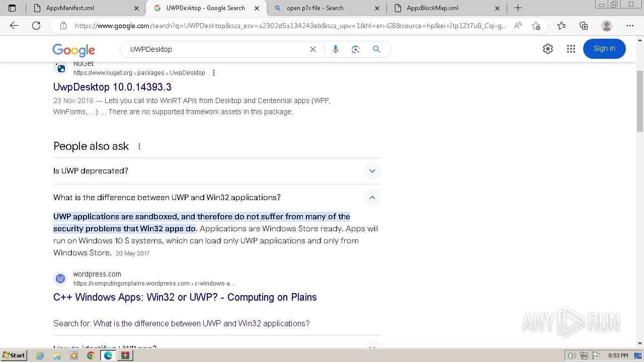Sign in to Google account
Image resolution: width=644 pixels, height=362 pixels.
click(604, 49)
